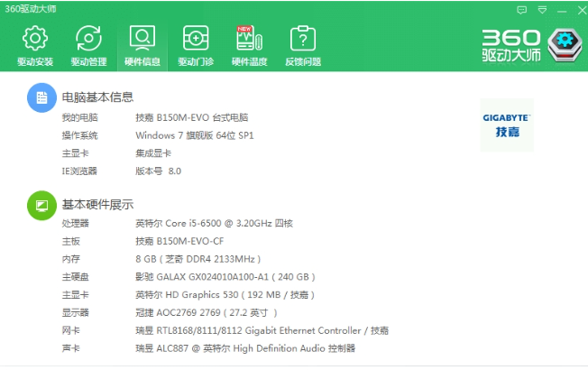Click the 电脑基本信息 blue document icon
Viewport: 588px width, 370px height.
point(41,97)
